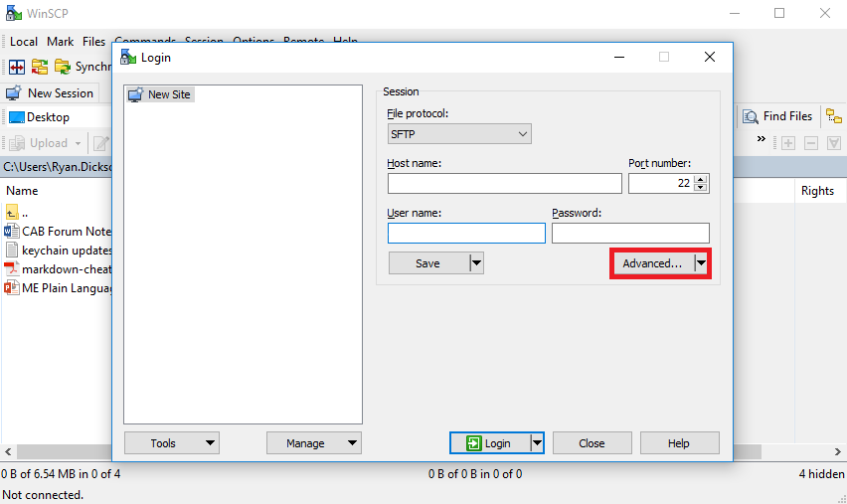Click the Edit file toolbar icon
847x504 pixels.
coord(101,143)
